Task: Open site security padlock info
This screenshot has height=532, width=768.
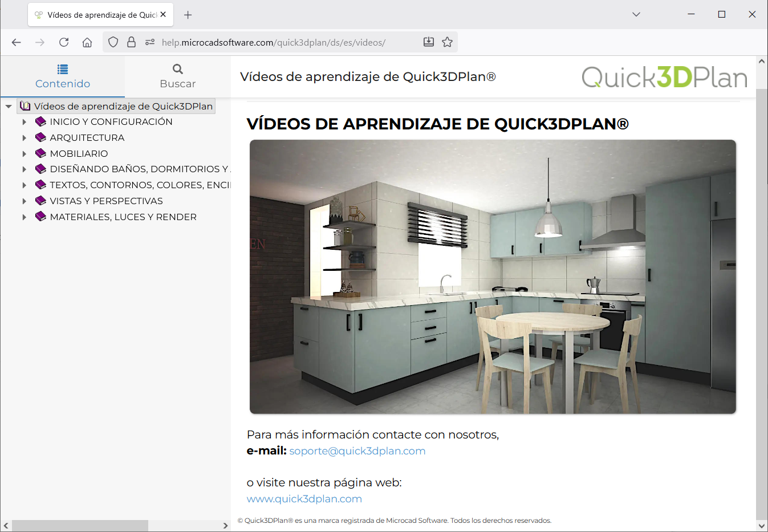Action: (132, 42)
